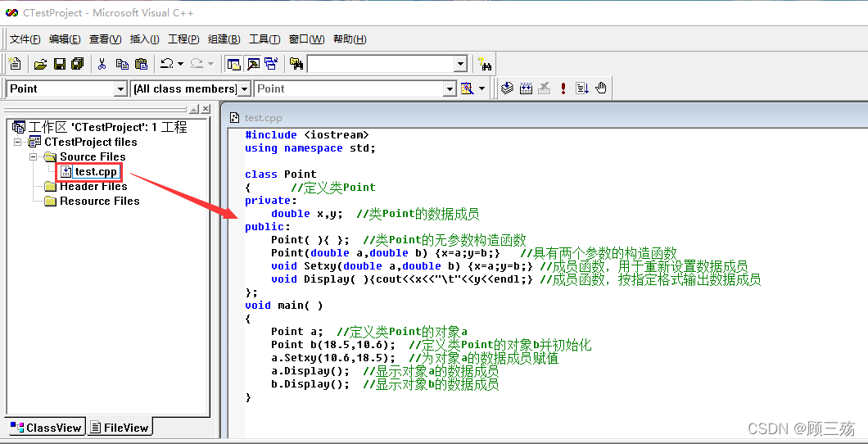Open the 查看(V) menu
Image resolution: width=868 pixels, height=444 pixels.
105,39
